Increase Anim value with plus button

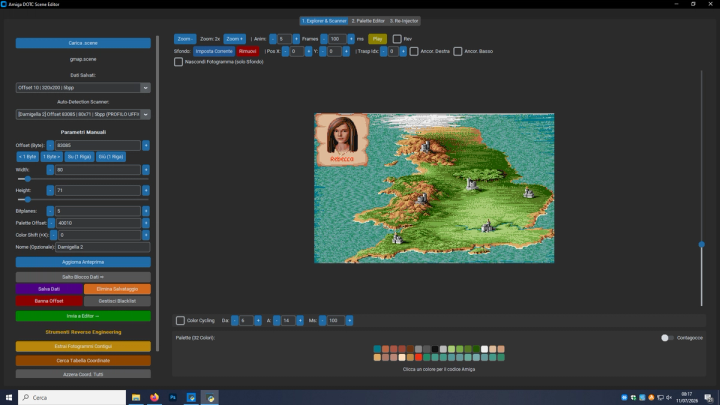(x=296, y=39)
